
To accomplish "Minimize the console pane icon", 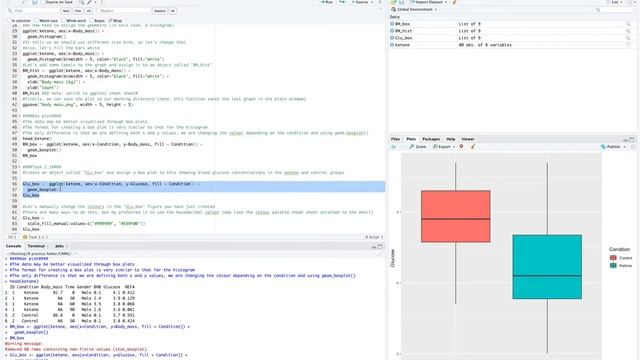I will click(373, 247).
